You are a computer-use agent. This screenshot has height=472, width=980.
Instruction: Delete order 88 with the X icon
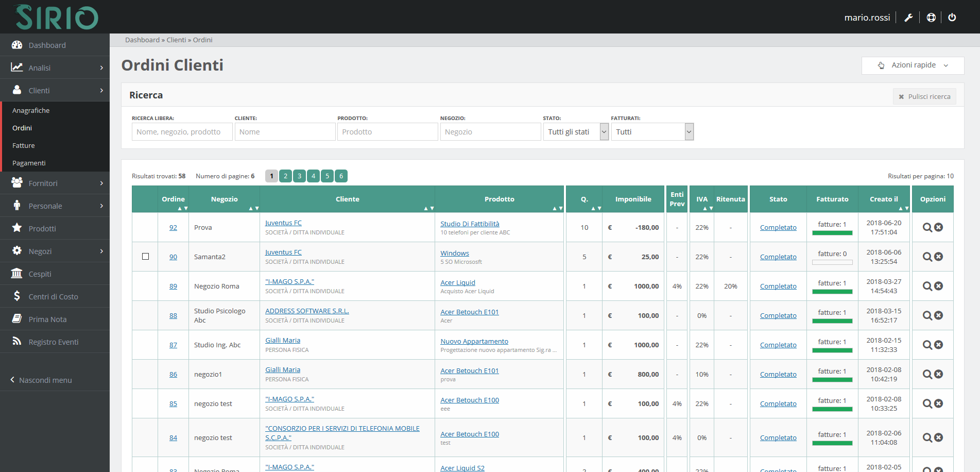939,315
